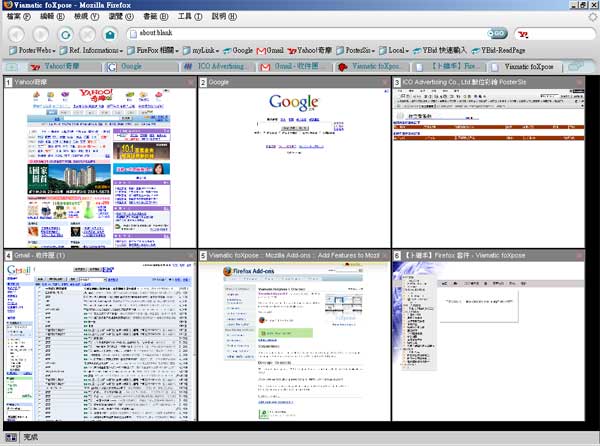The height and width of the screenshot is (446, 600).
Task: Switch to the Yahoo!奇摩 tab
Action: pos(63,67)
